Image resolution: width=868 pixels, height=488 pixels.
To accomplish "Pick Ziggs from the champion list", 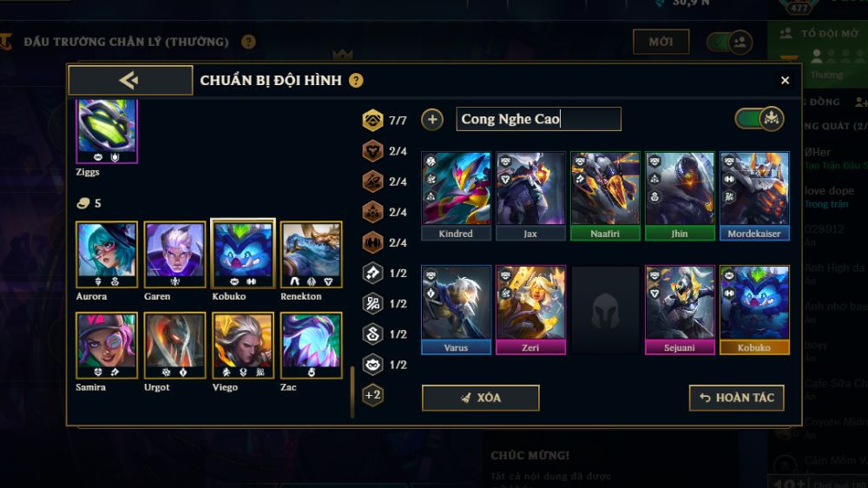I will (107, 132).
